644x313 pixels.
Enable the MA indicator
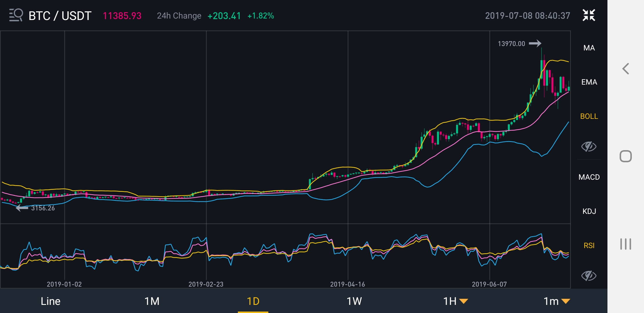[x=589, y=48]
